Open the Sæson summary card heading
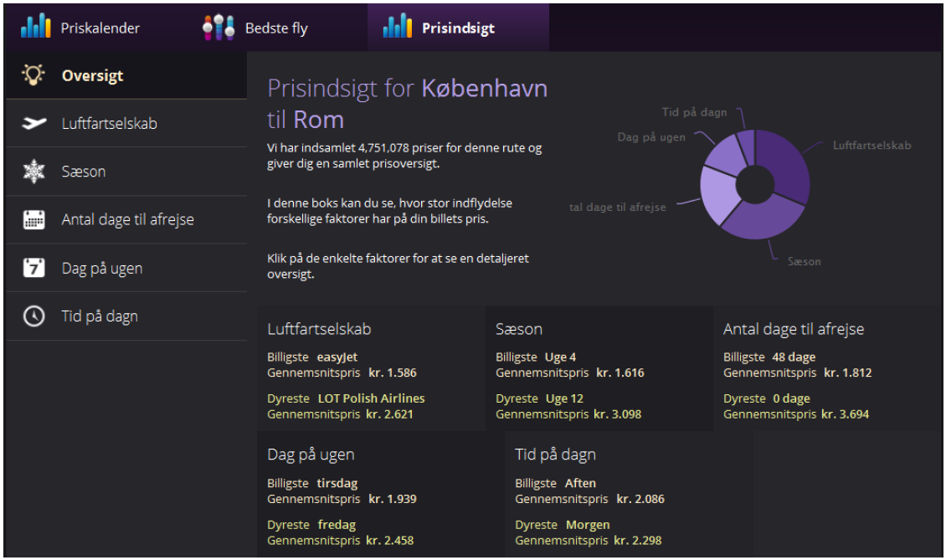 click(x=519, y=329)
